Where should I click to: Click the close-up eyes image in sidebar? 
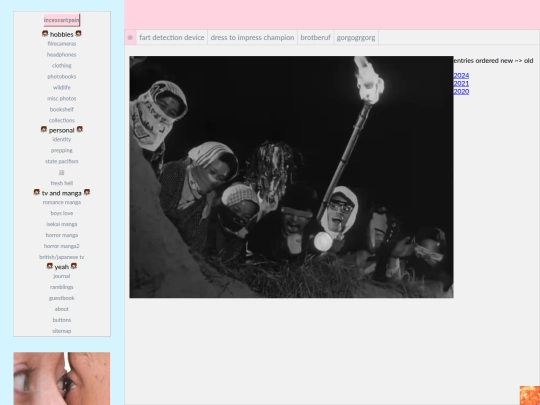coord(62,378)
